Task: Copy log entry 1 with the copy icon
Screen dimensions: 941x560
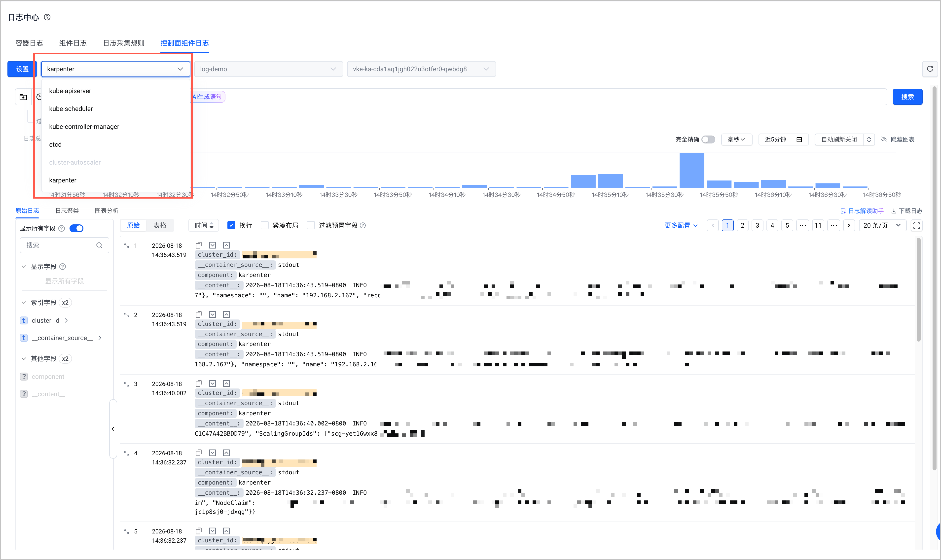Action: click(x=199, y=245)
